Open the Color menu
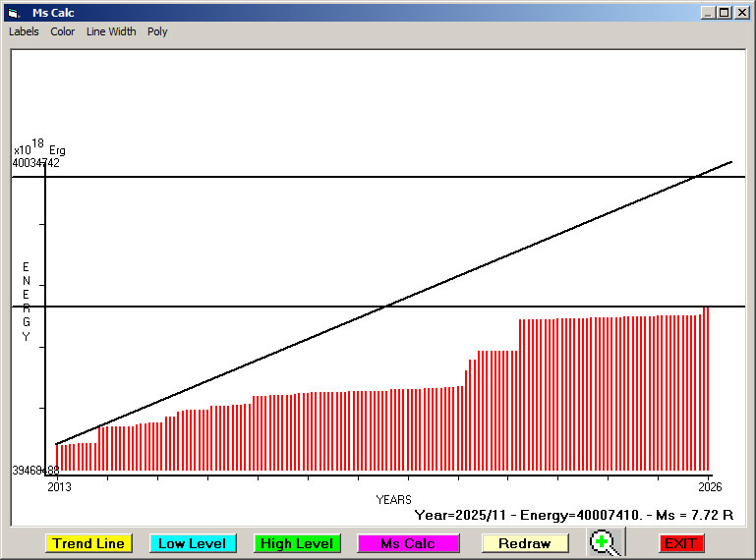 63,31
